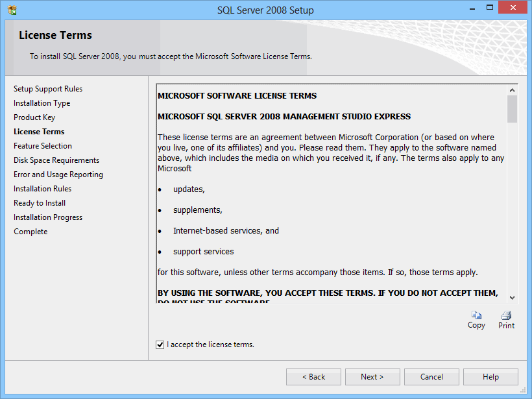
Task: Click the 'updates,' bullet item
Action: click(x=189, y=189)
